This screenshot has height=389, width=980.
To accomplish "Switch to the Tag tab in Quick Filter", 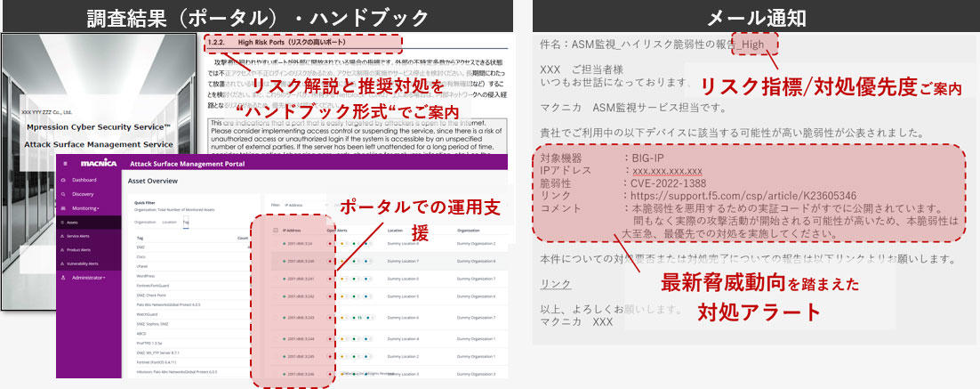I will [x=186, y=221].
